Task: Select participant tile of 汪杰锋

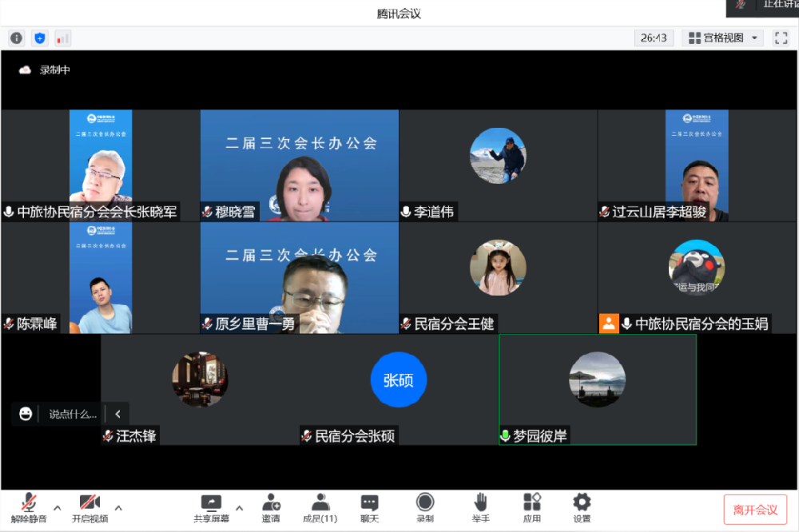Action: click(x=201, y=390)
